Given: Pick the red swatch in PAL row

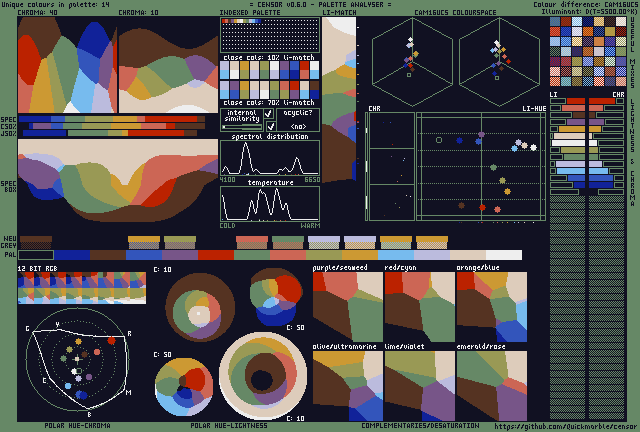Looking at the screenshot, I should (x=216, y=255).
